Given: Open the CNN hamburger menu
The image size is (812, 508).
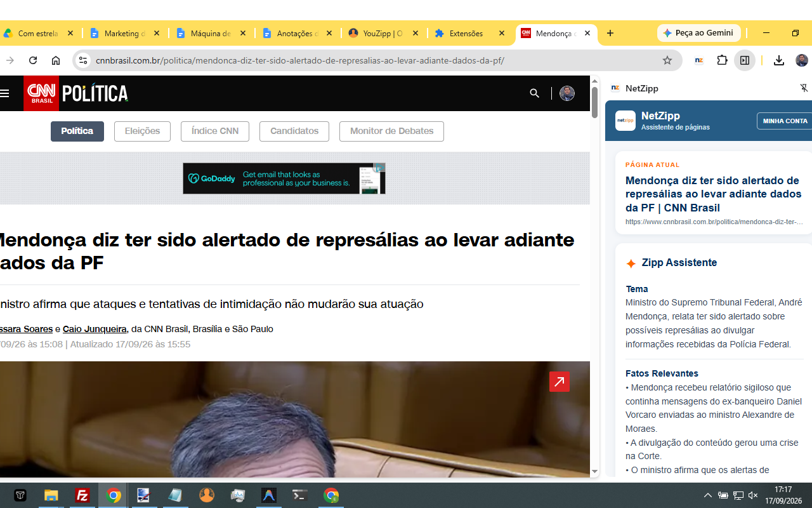Looking at the screenshot, I should click(x=4, y=93).
